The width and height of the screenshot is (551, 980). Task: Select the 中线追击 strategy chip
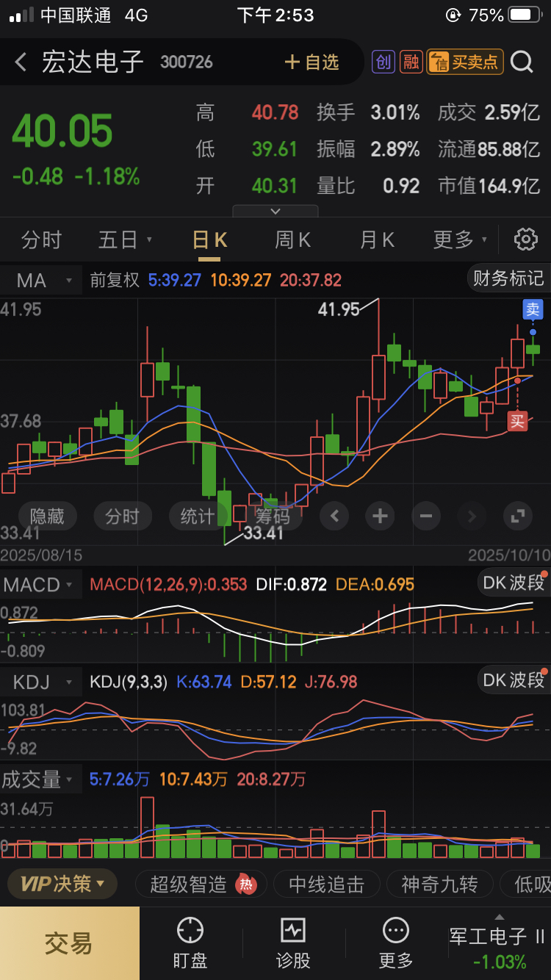click(327, 884)
